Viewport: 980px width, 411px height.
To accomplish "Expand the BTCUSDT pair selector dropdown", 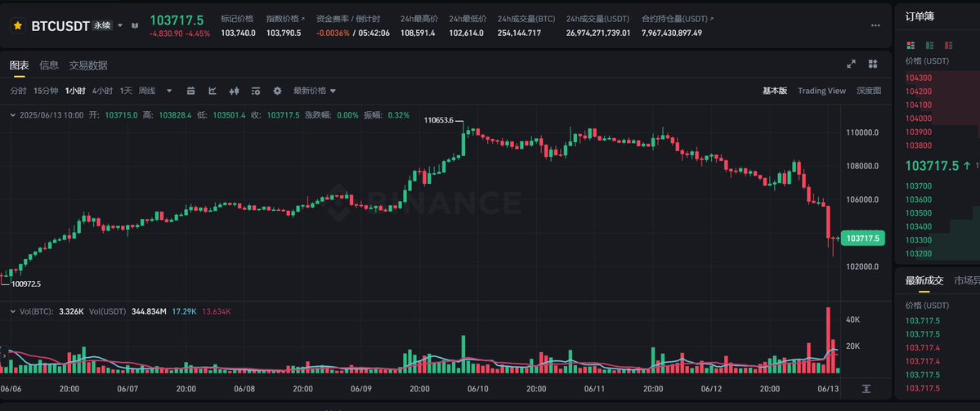I will coord(120,25).
